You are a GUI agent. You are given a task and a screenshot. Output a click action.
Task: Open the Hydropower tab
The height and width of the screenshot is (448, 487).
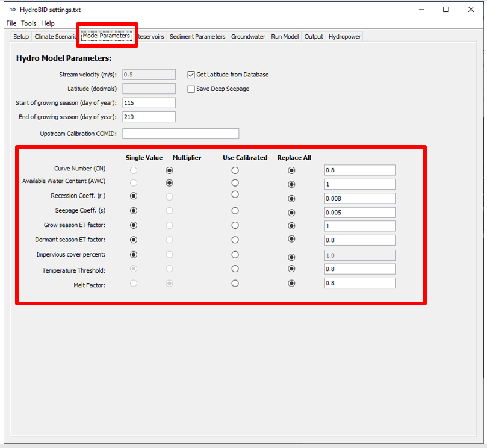pyautogui.click(x=344, y=37)
